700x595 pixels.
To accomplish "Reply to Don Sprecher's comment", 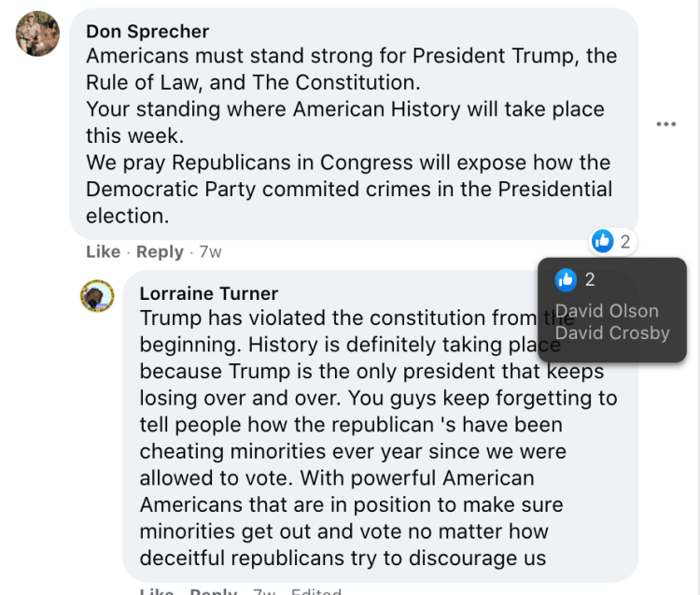I will tap(160, 252).
